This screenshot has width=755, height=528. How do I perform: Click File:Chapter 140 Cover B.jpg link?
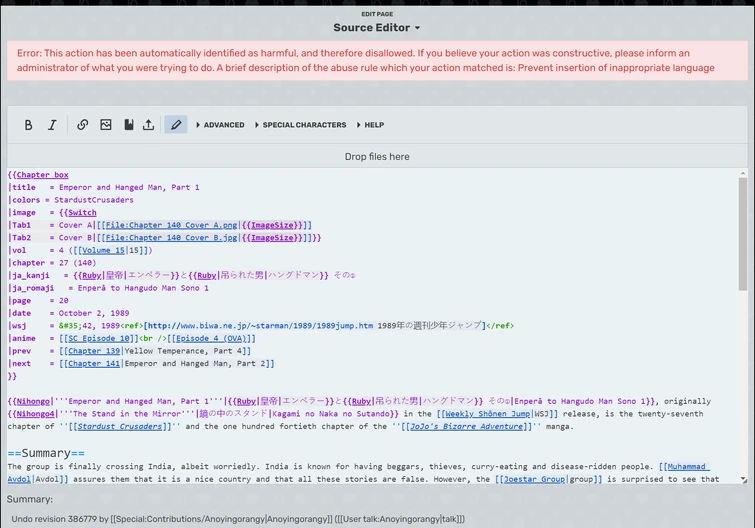pyautogui.click(x=171, y=237)
